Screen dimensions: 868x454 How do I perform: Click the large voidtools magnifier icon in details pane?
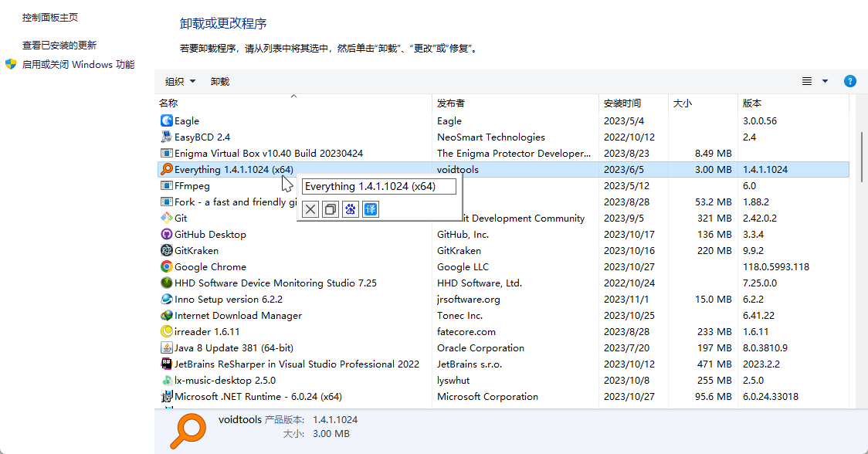pos(188,431)
